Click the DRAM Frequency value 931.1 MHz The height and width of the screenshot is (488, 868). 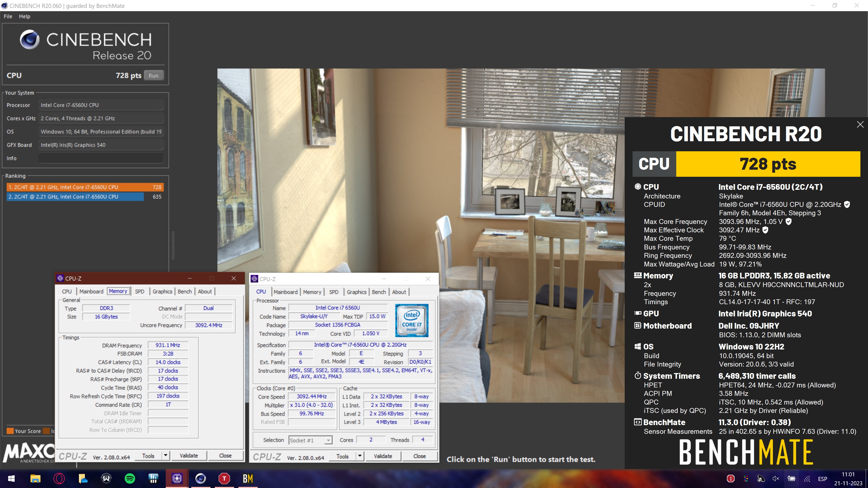(168, 345)
